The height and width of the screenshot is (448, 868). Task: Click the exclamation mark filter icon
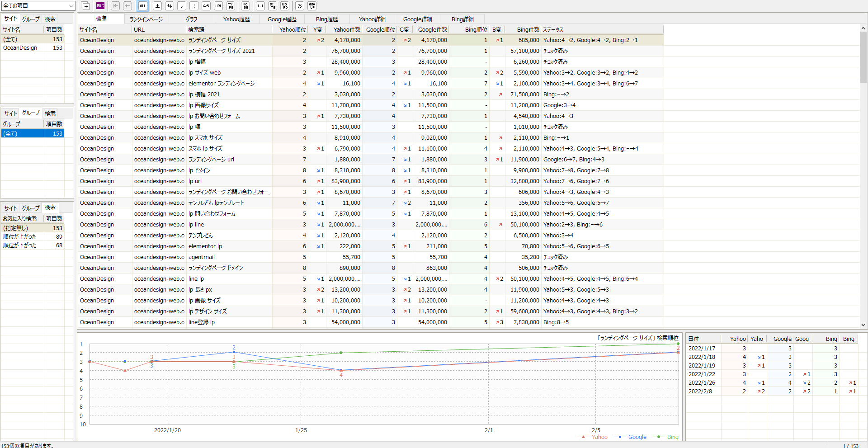pos(194,6)
